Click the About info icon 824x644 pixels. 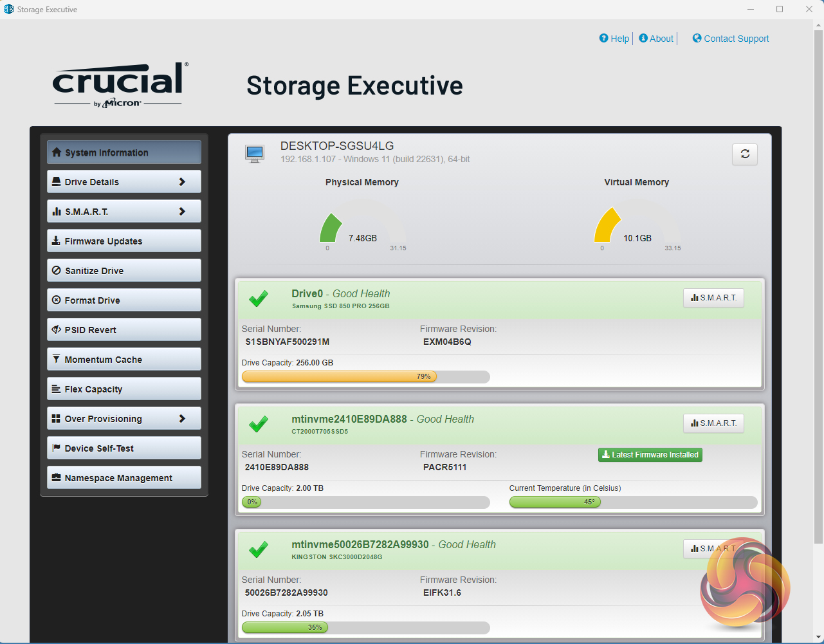pos(643,39)
